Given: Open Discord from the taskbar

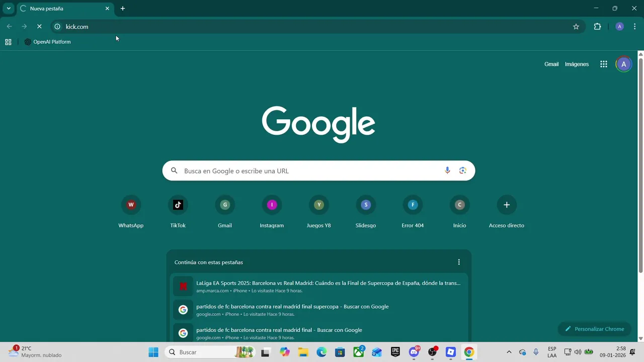Looking at the screenshot, I should click(414, 352).
